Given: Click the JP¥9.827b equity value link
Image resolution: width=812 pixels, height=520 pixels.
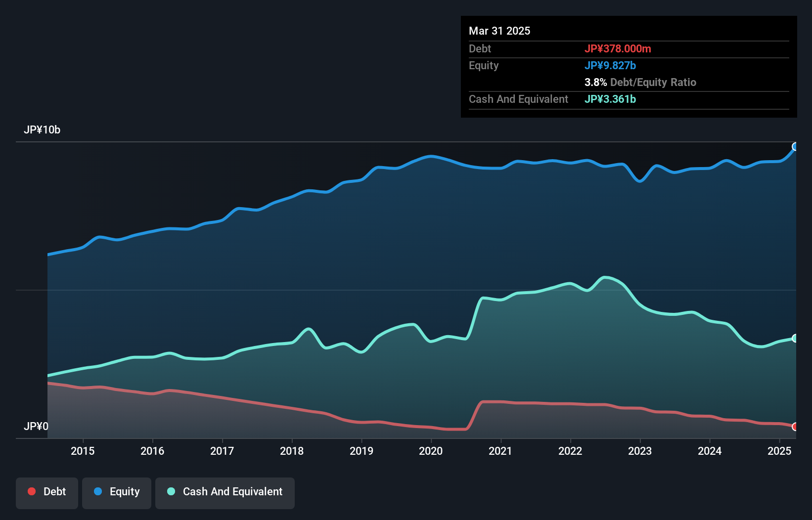Looking at the screenshot, I should [610, 65].
